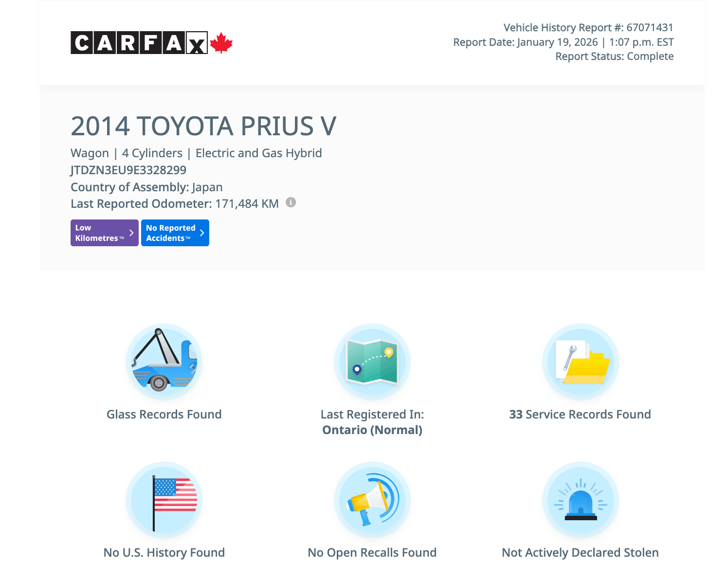Click the odometer info icon
The height and width of the screenshot is (582, 728).
pyautogui.click(x=291, y=202)
